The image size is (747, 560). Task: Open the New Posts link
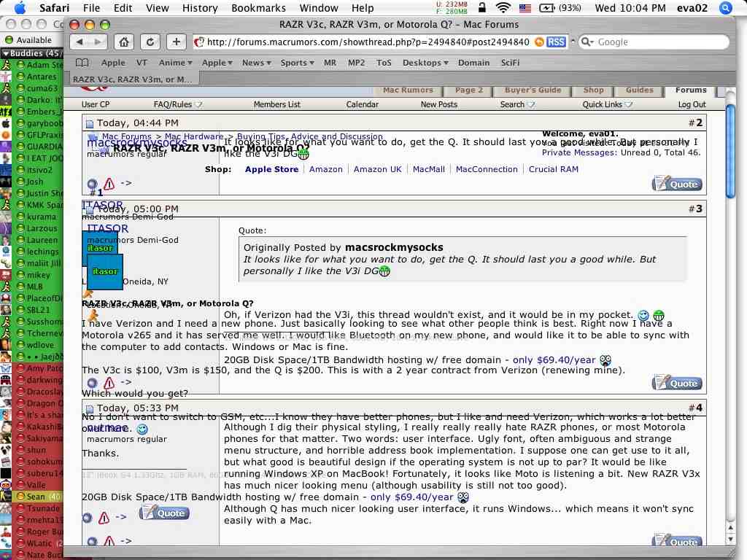tap(438, 104)
